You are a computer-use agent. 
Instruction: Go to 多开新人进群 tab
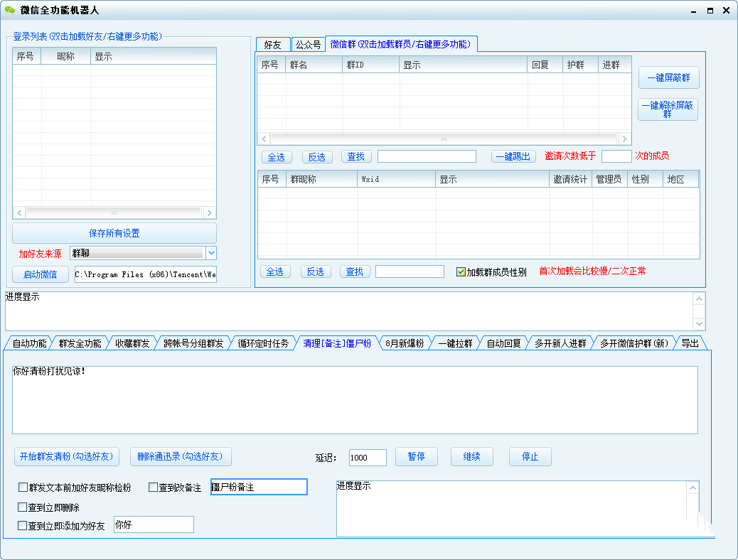click(560, 343)
